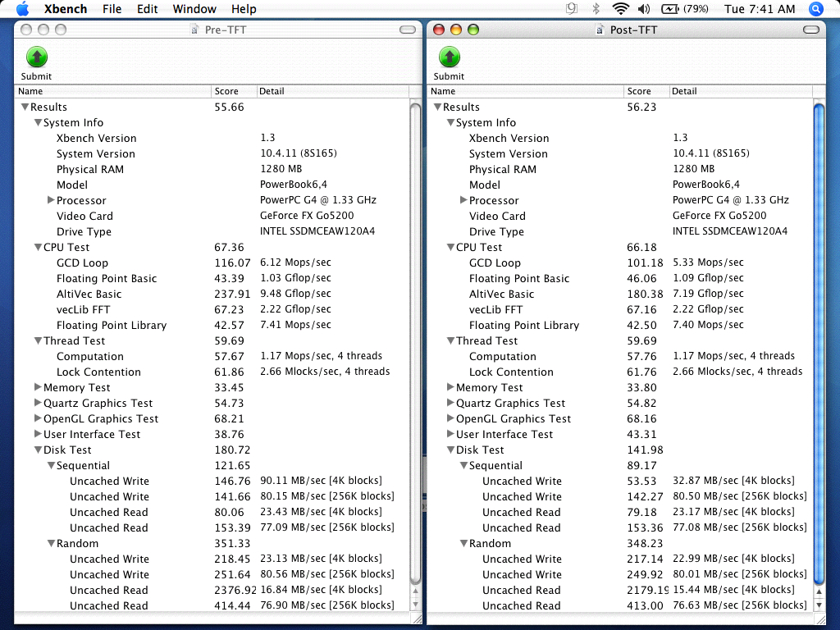Click the Pre-TFT vertical scrollbar thumb
The height and width of the screenshot is (630, 840).
(x=415, y=343)
